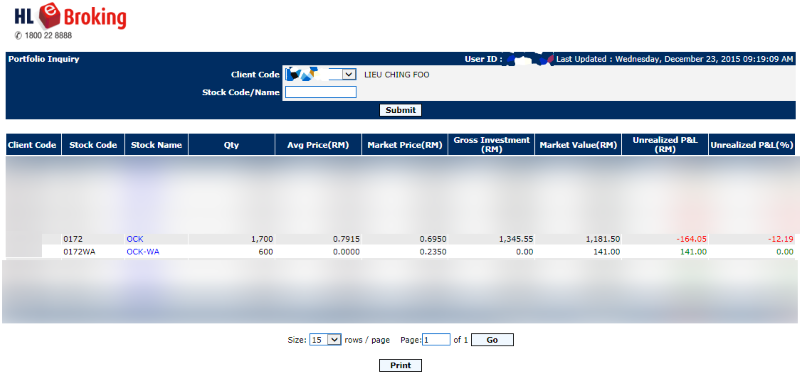This screenshot has width=800, height=374.
Task: Select the Stock Code column header
Action: point(93,145)
